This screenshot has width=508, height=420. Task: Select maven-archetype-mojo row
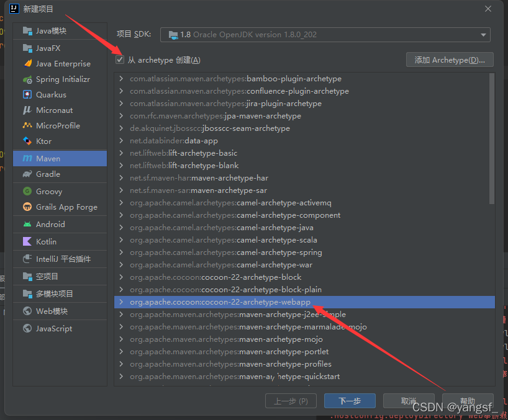tap(304, 339)
